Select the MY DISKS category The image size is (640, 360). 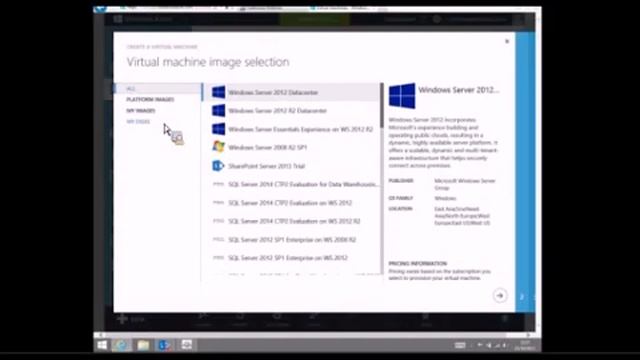138,122
